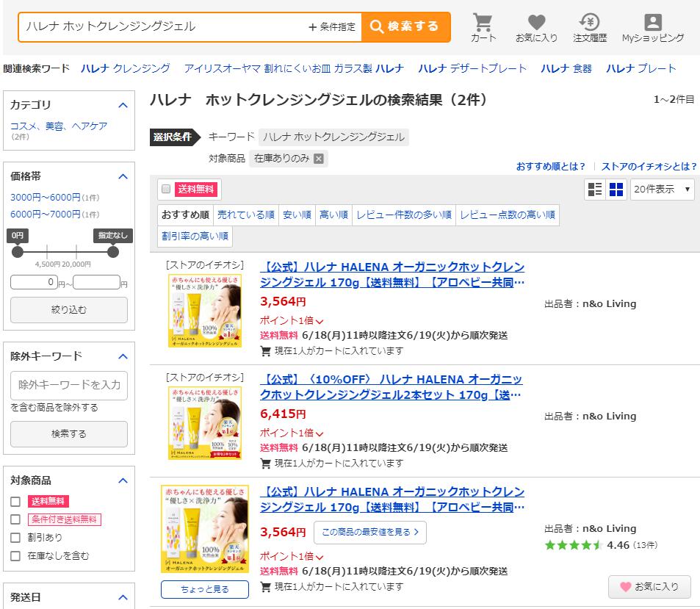Check the 条件付き送料無料 option

pyautogui.click(x=15, y=519)
